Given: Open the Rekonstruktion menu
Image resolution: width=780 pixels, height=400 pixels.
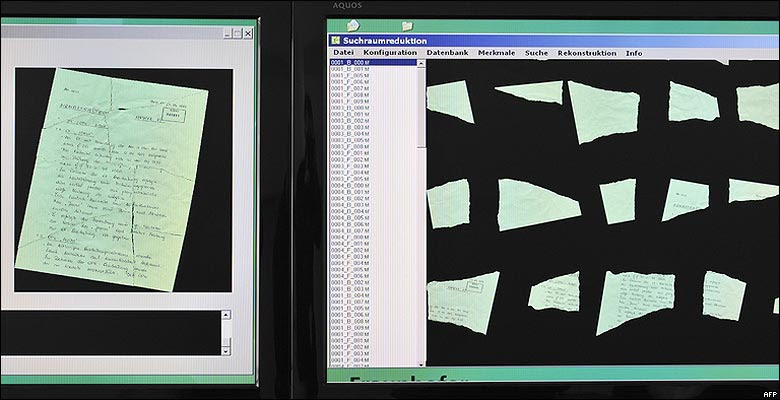Looking at the screenshot, I should [x=586, y=53].
